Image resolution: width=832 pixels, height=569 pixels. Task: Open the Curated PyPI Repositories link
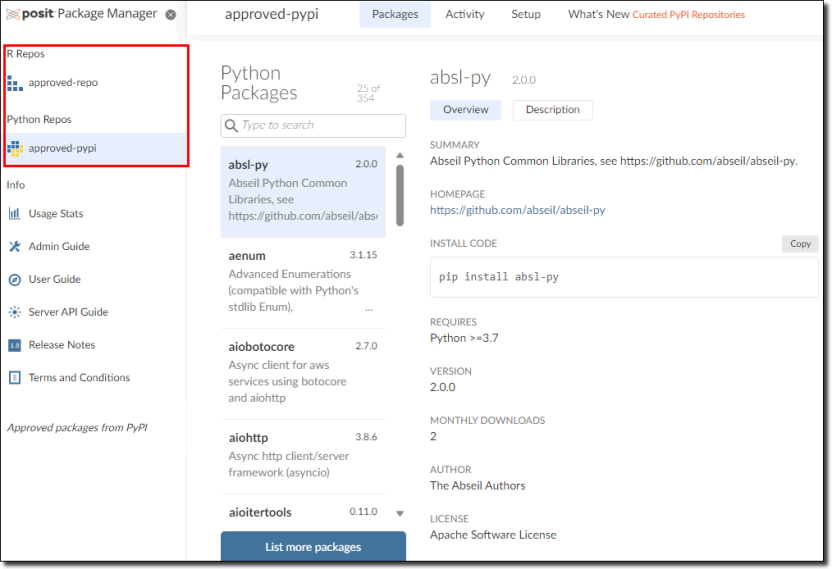688,15
